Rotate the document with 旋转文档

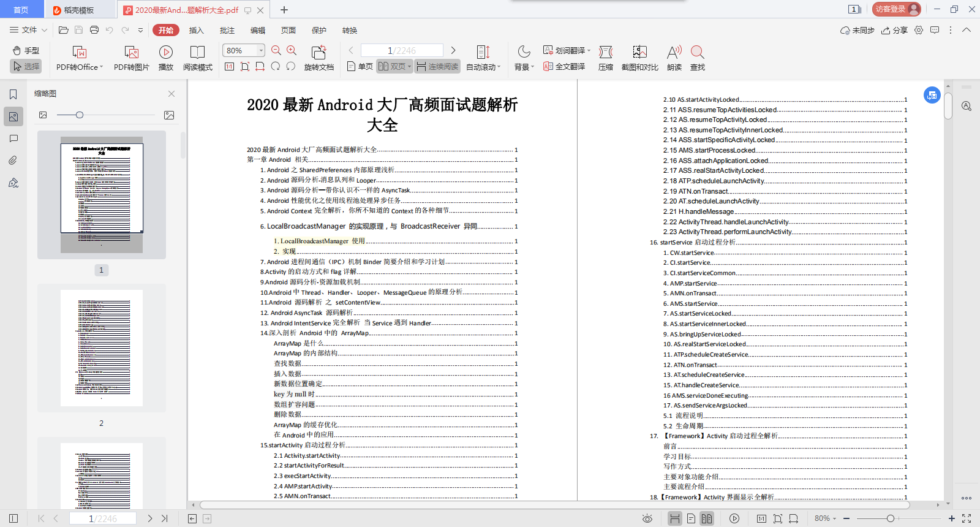point(319,58)
